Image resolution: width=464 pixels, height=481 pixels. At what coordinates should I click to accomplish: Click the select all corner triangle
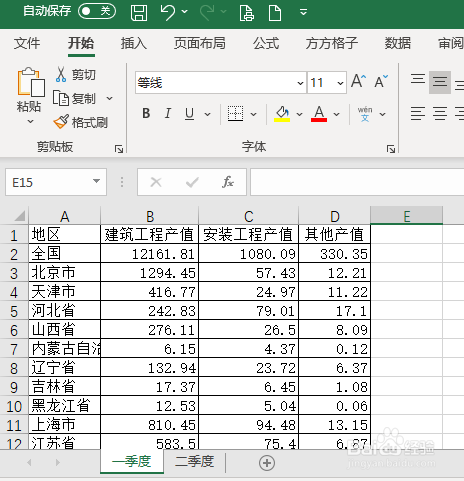click(x=20, y=216)
